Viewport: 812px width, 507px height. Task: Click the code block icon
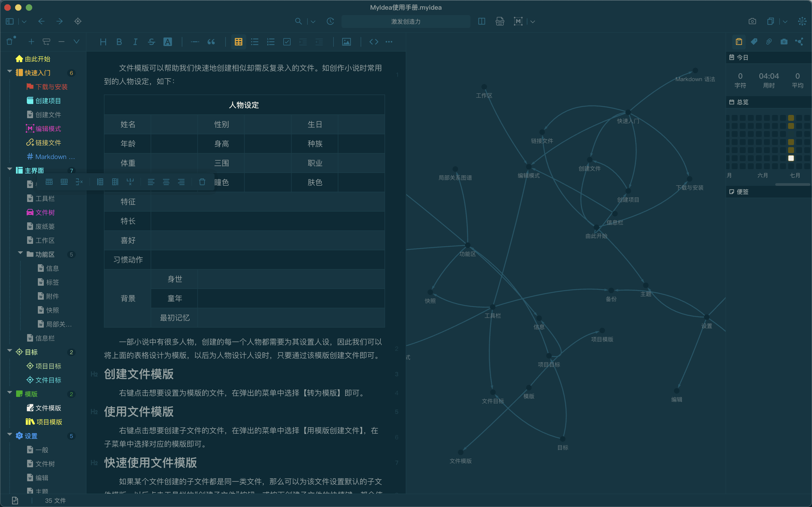[x=374, y=42]
